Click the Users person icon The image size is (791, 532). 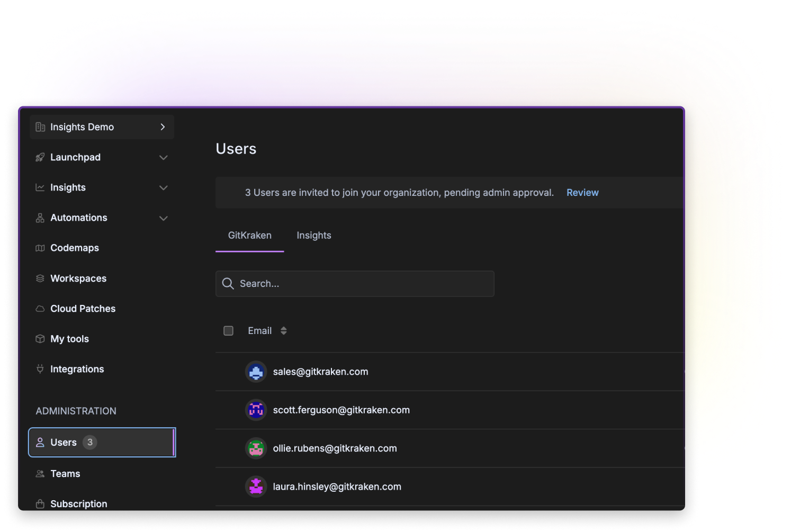pos(40,442)
